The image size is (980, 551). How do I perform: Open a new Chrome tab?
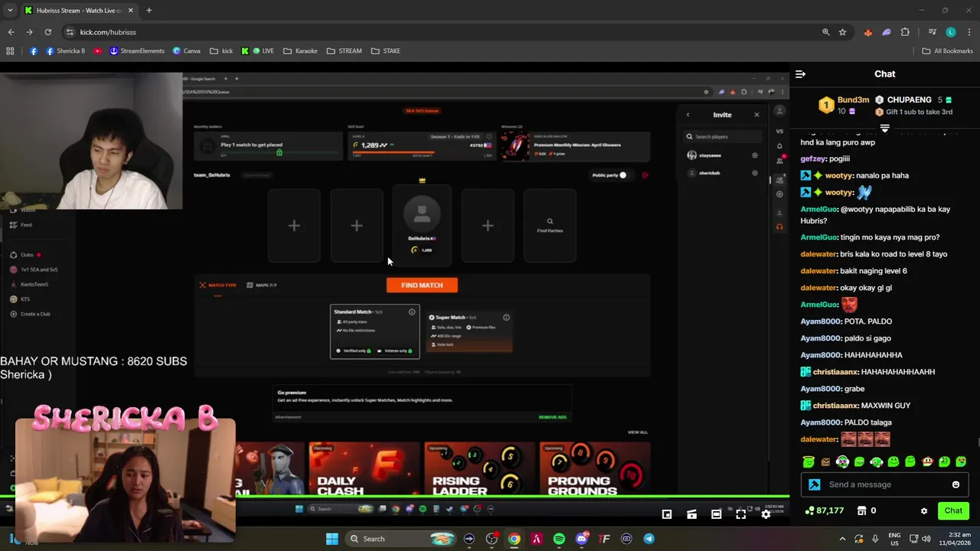pos(149,10)
